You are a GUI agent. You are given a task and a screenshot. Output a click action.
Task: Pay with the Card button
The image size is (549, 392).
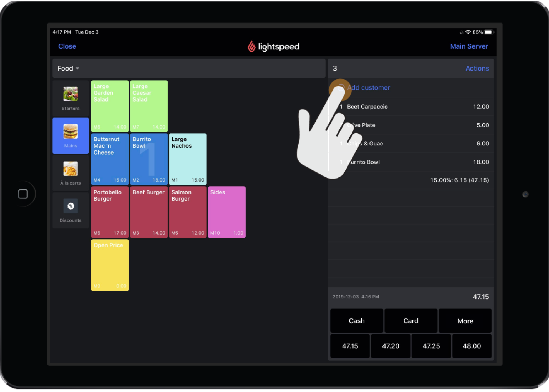(x=411, y=321)
